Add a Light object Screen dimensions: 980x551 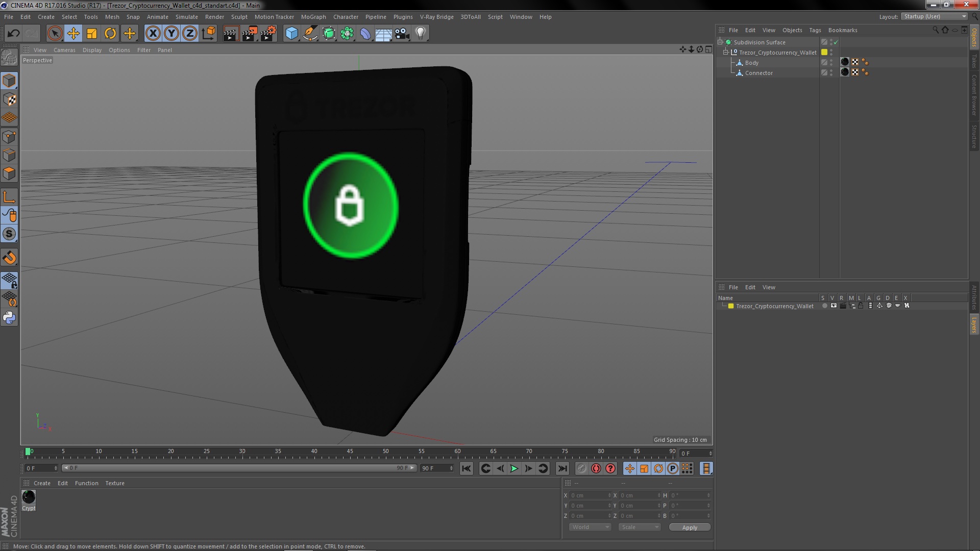coord(421,34)
